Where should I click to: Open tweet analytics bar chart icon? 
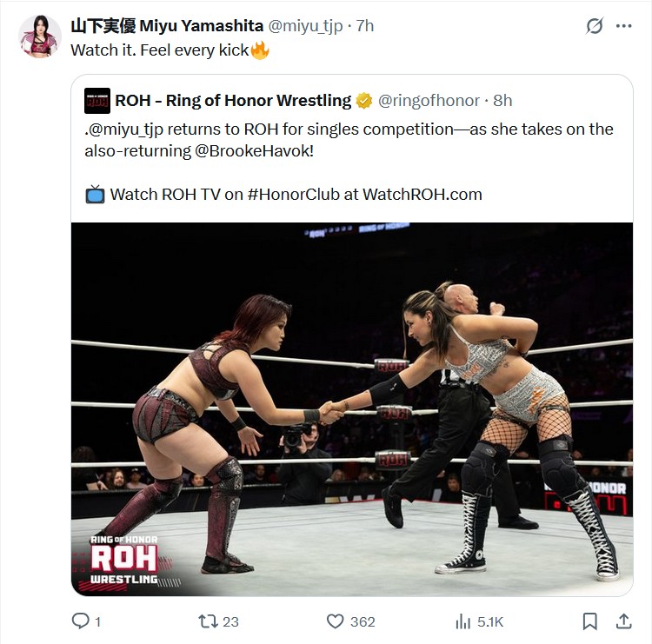(462, 621)
